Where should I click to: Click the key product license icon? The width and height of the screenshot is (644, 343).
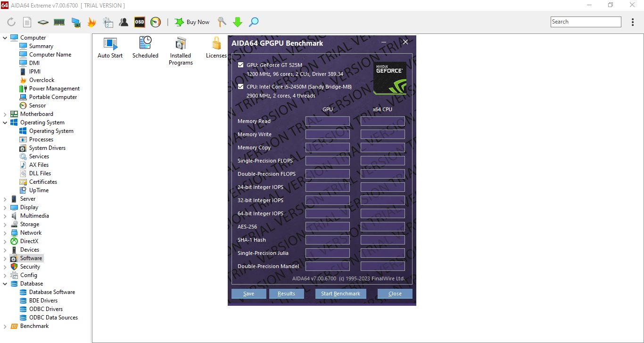222,22
